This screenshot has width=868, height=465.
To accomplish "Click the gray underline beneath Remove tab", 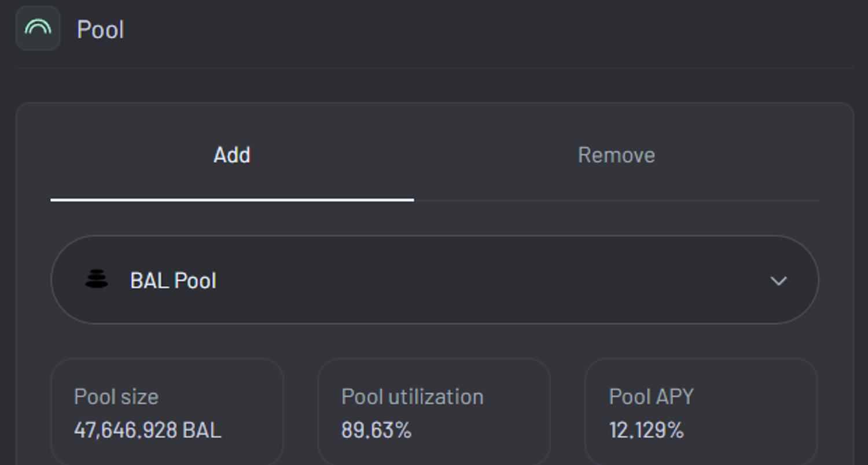I will (616, 200).
